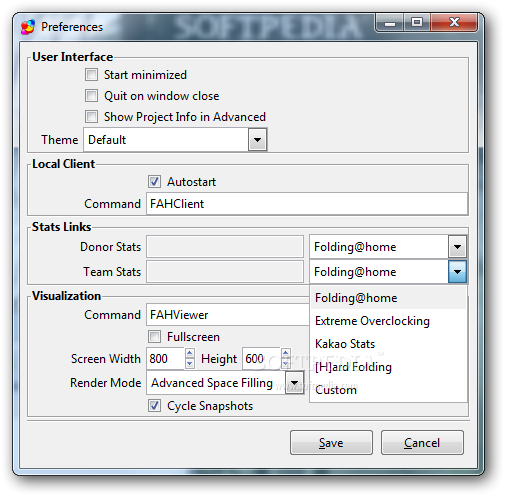
Task: Decrease Screen Width with down arrow
Action: pos(190,364)
